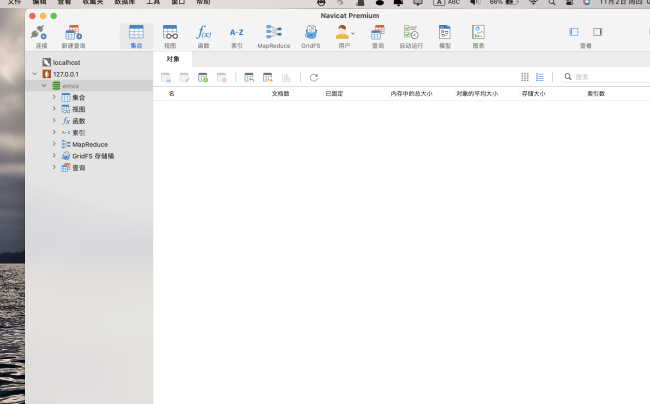Image resolution: width=650 pixels, height=404 pixels.
Task: Click the delete collection icon with red mark
Action: coord(222,77)
